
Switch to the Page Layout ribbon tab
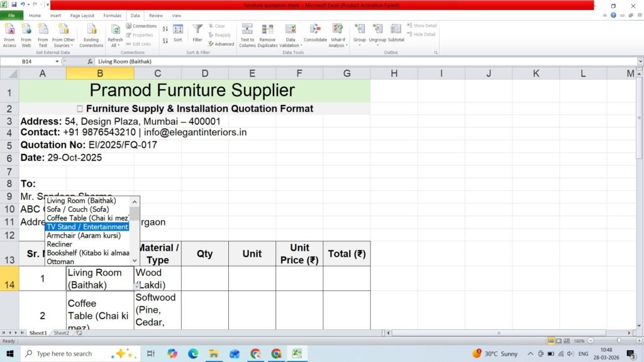[x=82, y=16]
